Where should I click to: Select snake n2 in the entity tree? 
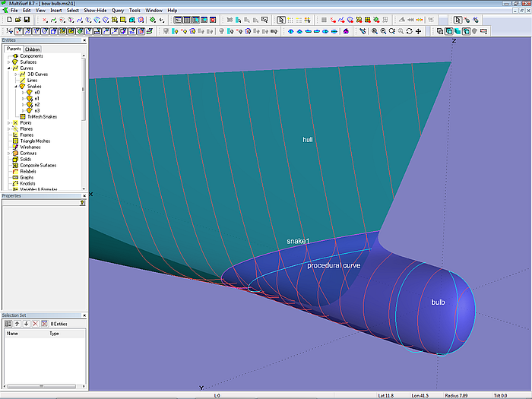pyautogui.click(x=36, y=104)
